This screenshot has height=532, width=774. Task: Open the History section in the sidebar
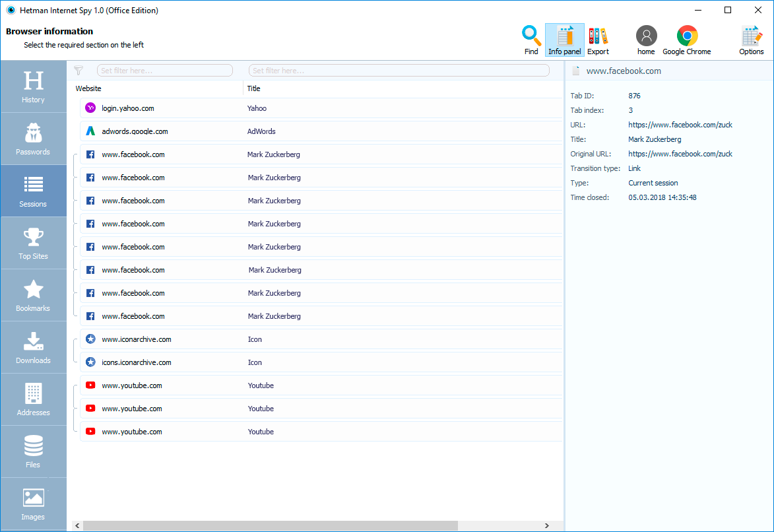[x=33, y=87]
